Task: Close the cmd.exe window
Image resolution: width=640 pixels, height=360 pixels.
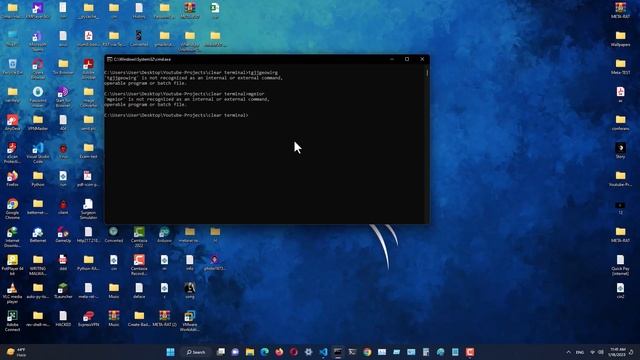Action: [422, 59]
